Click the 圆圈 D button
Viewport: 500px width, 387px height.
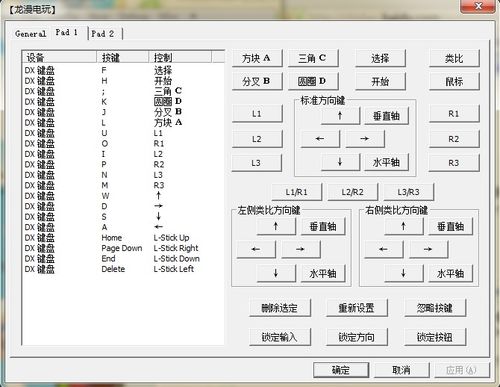click(x=313, y=81)
